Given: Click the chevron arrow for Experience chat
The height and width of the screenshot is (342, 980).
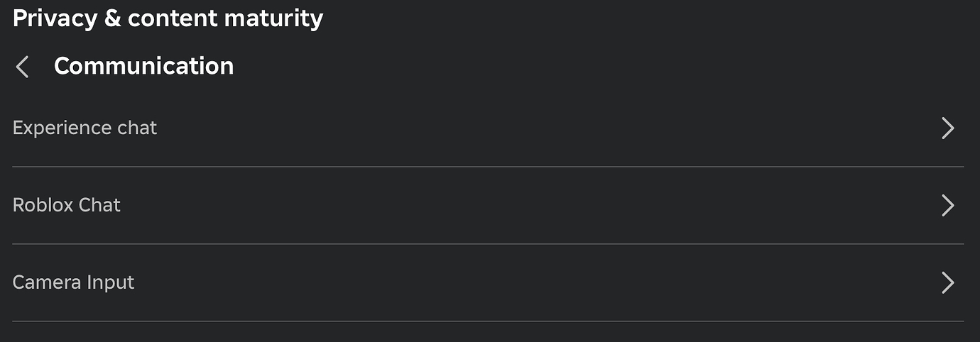Looking at the screenshot, I should 947,128.
